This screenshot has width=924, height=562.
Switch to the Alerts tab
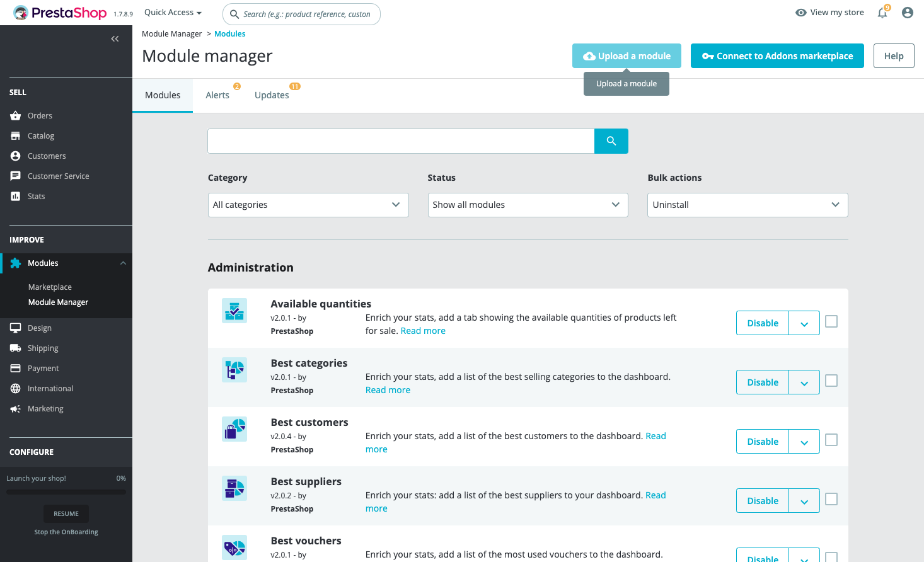pos(217,96)
